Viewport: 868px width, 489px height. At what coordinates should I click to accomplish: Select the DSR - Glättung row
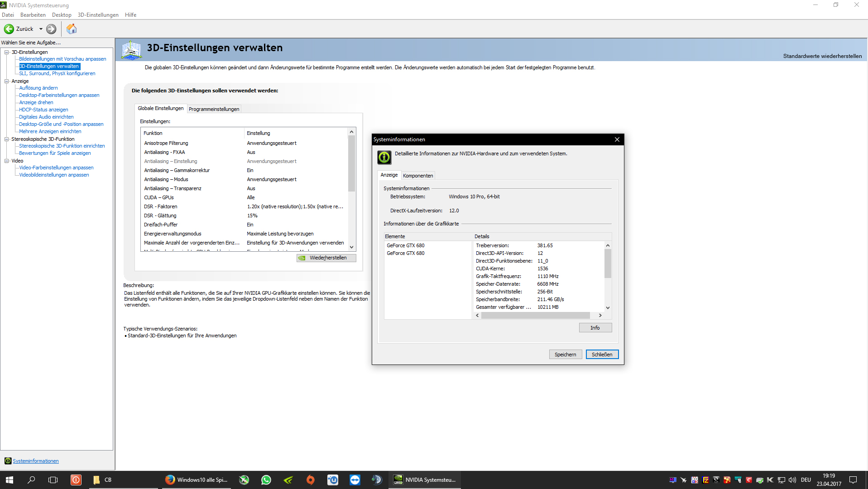click(245, 216)
